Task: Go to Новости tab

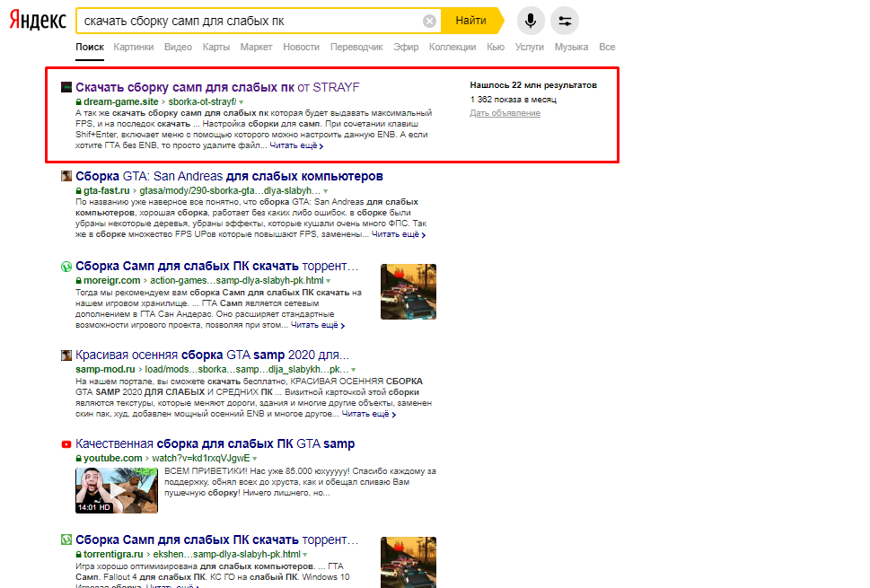Action: coord(302,48)
